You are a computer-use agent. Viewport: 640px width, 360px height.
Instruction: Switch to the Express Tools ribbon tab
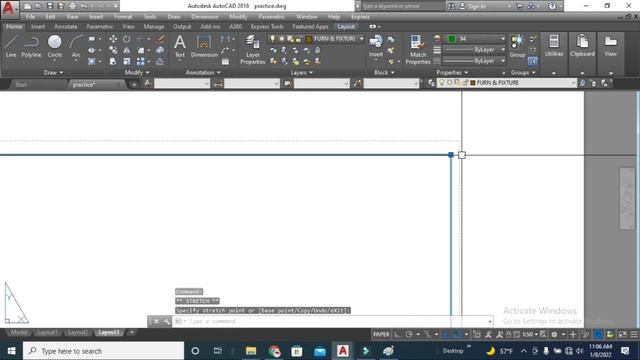pos(267,27)
